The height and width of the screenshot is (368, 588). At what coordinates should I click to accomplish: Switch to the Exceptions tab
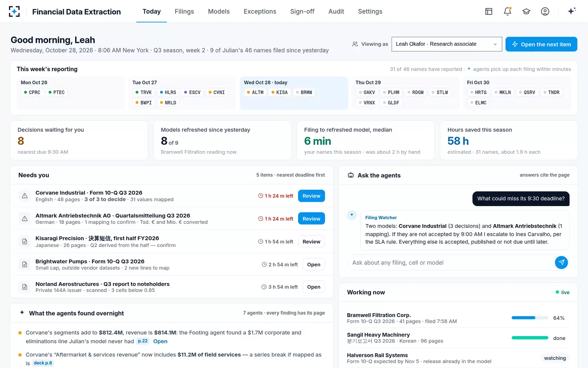point(260,11)
